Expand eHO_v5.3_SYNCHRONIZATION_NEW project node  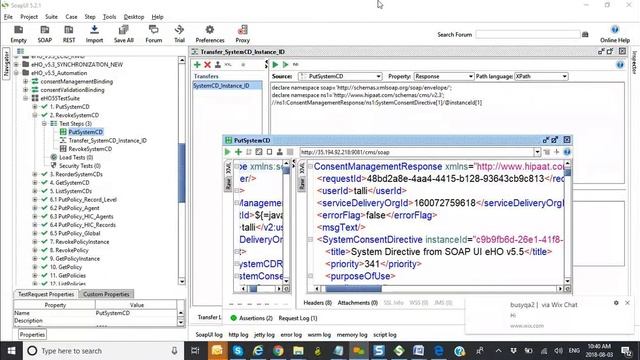point(16,64)
